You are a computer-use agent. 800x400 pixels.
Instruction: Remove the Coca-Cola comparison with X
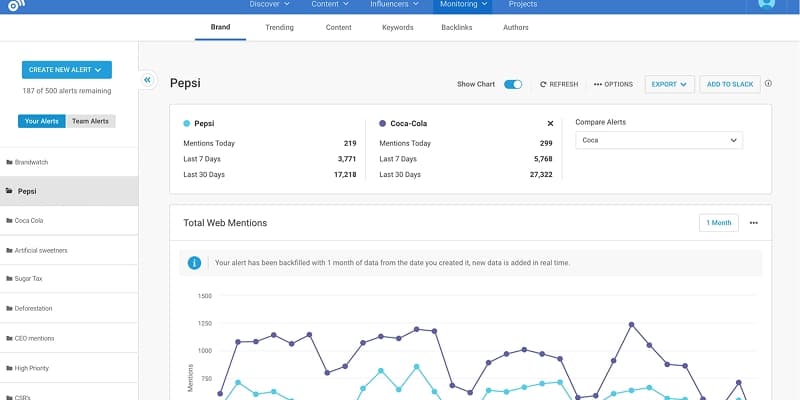pos(550,123)
